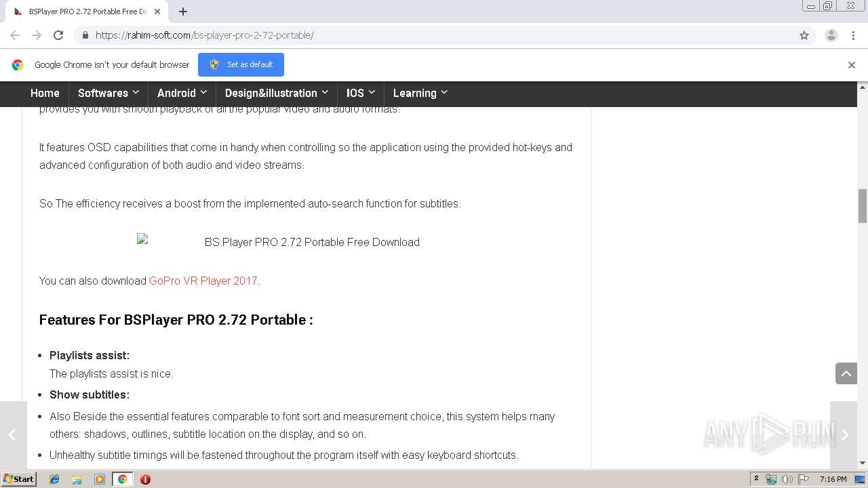Click the Playlists assist: list item
Screen dimensions: 868x488
[x=90, y=355]
